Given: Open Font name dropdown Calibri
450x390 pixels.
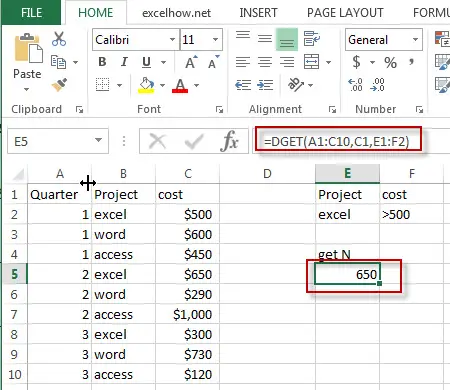Looking at the screenshot, I should pyautogui.click(x=172, y=40).
